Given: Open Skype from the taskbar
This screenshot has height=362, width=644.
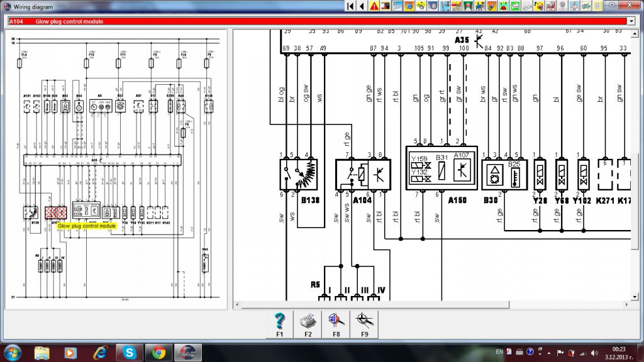Looking at the screenshot, I should (x=130, y=352).
